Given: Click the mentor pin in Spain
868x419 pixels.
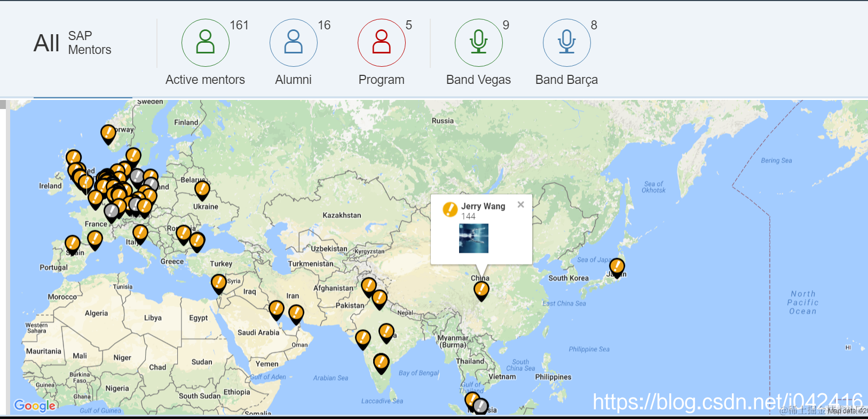Looking at the screenshot, I should [73, 245].
